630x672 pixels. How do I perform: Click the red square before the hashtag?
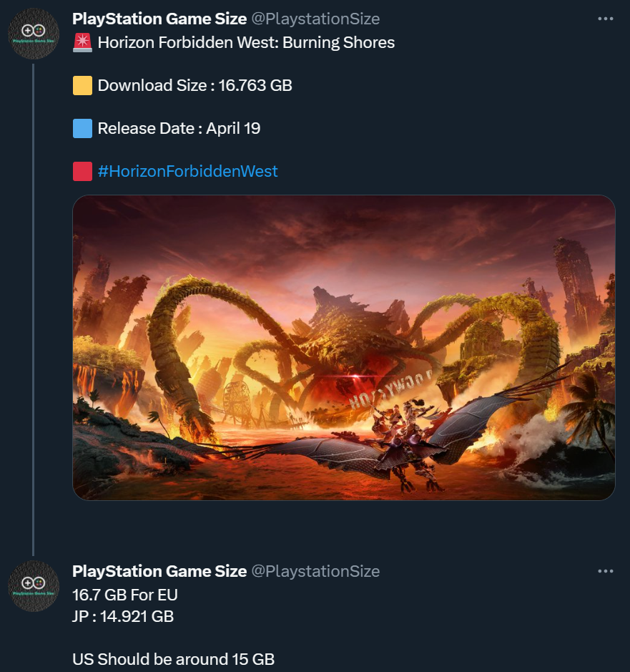pyautogui.click(x=82, y=172)
